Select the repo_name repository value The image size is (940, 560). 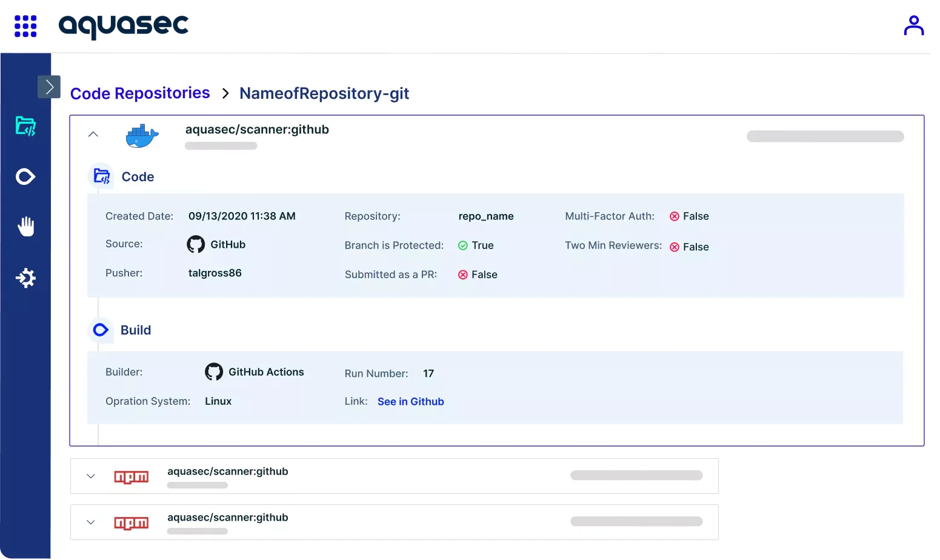(x=486, y=216)
